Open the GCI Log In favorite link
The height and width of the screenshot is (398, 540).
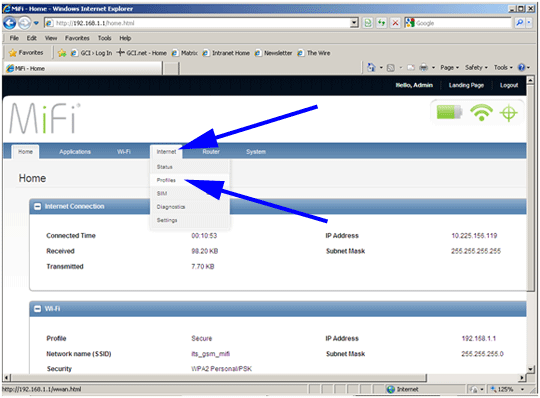coord(92,53)
